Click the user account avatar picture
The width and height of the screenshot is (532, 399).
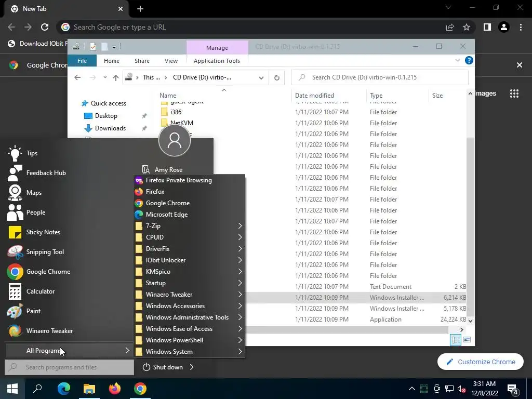[x=175, y=140]
